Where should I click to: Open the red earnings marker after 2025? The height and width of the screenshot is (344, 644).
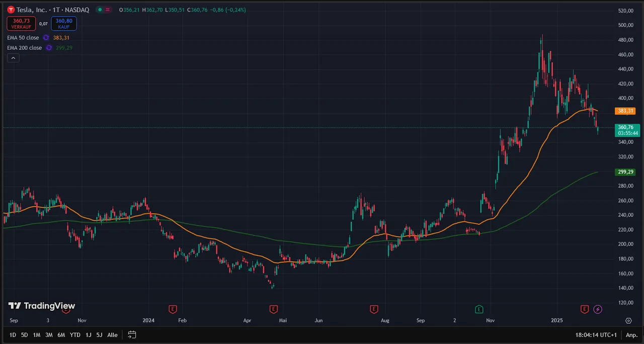[585, 308]
